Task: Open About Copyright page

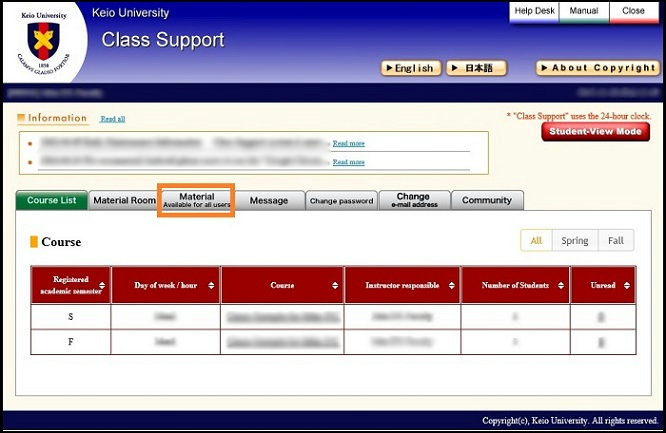Action: coord(597,68)
